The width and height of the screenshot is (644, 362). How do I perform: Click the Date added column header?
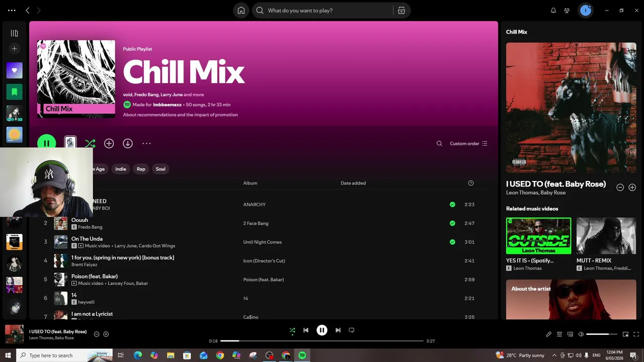353,183
